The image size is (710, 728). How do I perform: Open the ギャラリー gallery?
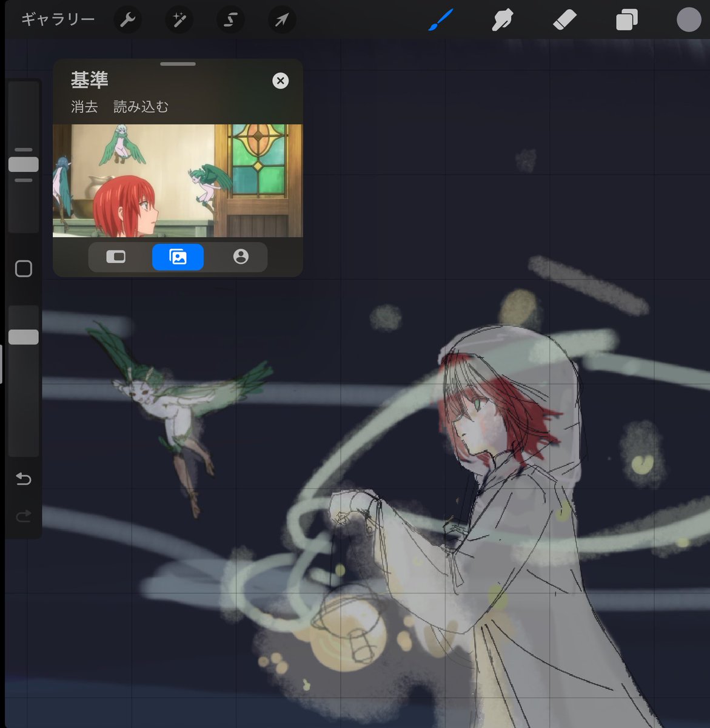pos(58,20)
